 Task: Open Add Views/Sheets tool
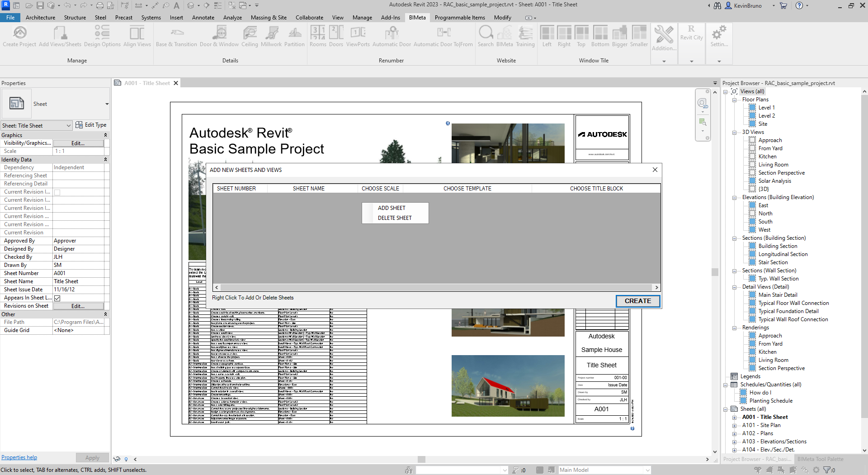[x=60, y=36]
